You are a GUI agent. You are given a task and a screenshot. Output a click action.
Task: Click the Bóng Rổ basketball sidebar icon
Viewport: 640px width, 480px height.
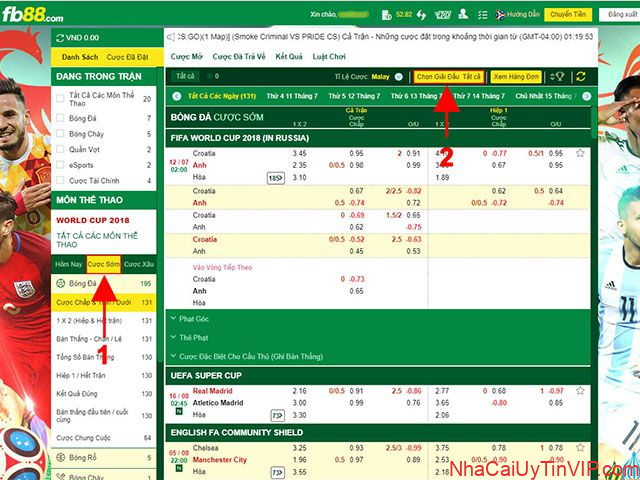pyautogui.click(x=61, y=458)
